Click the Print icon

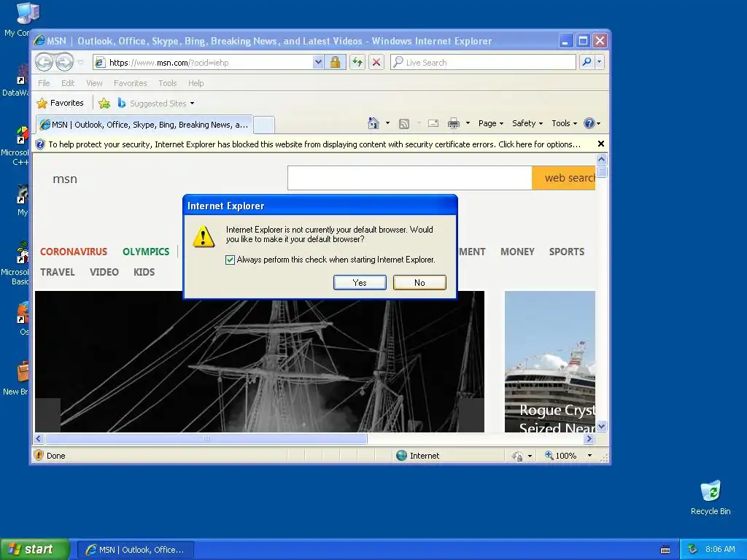pyautogui.click(x=454, y=124)
